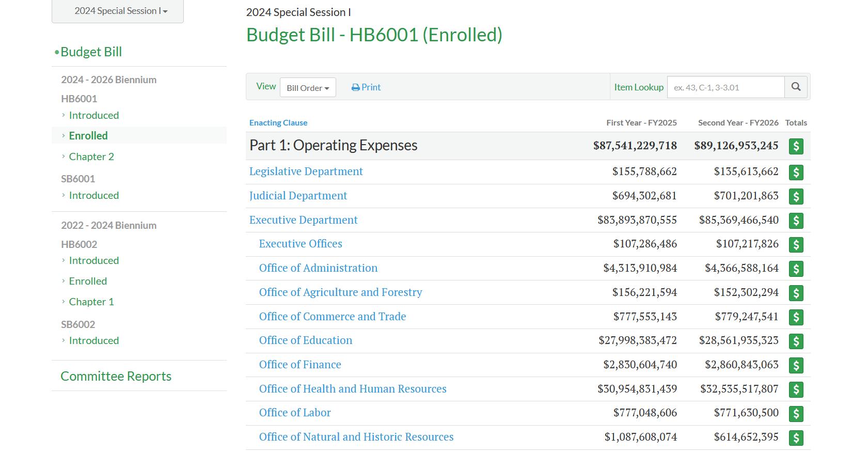Click dollar totals icon for Legislative Department

click(796, 172)
